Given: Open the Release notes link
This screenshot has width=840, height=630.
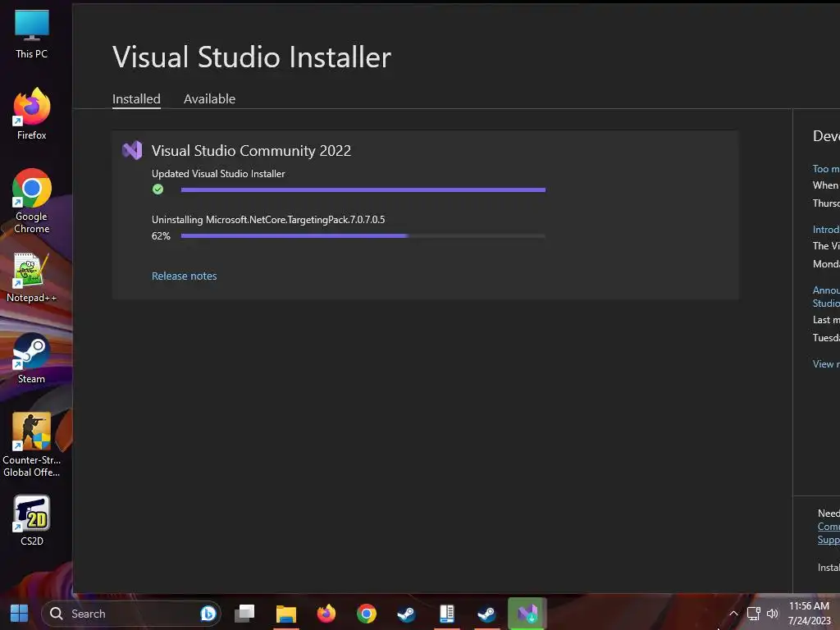Looking at the screenshot, I should tap(185, 276).
